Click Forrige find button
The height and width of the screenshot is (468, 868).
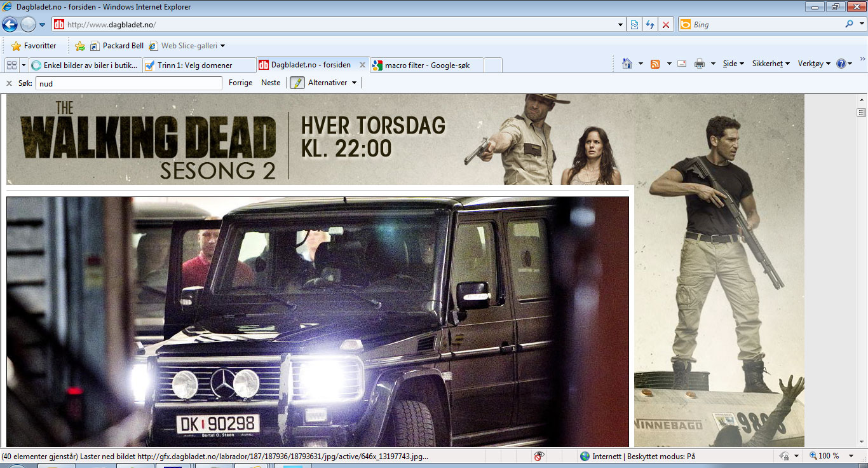(x=240, y=83)
